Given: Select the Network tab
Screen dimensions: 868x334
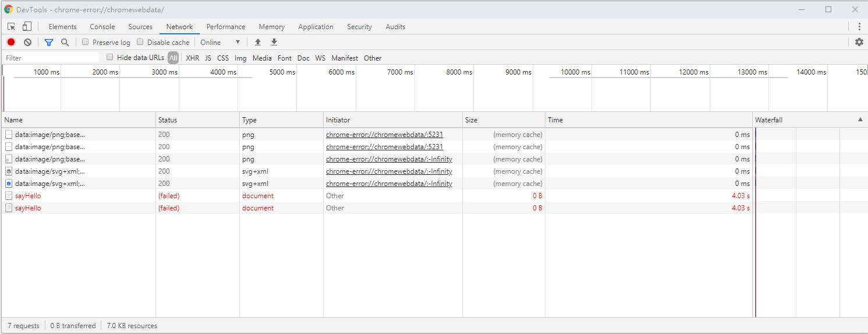Looking at the screenshot, I should coord(179,27).
